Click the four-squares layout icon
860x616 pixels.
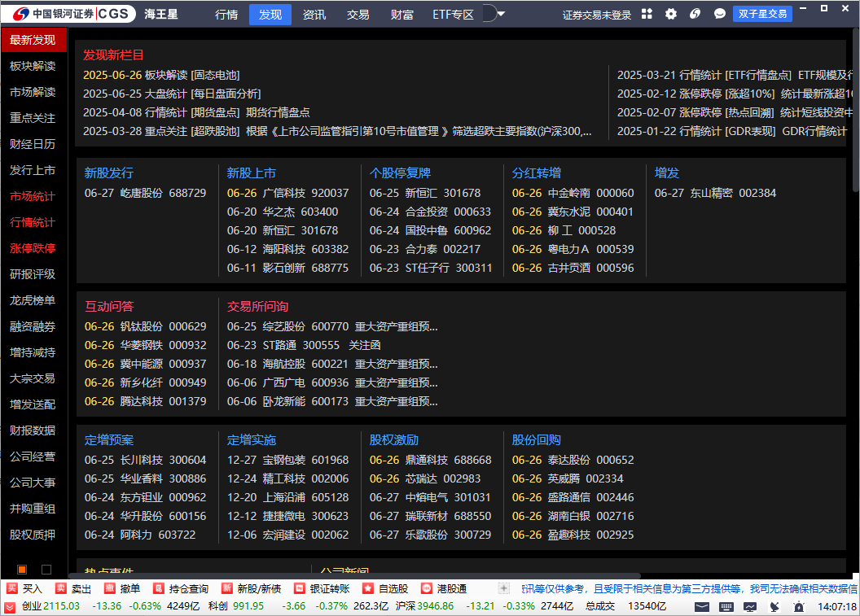tap(647, 14)
